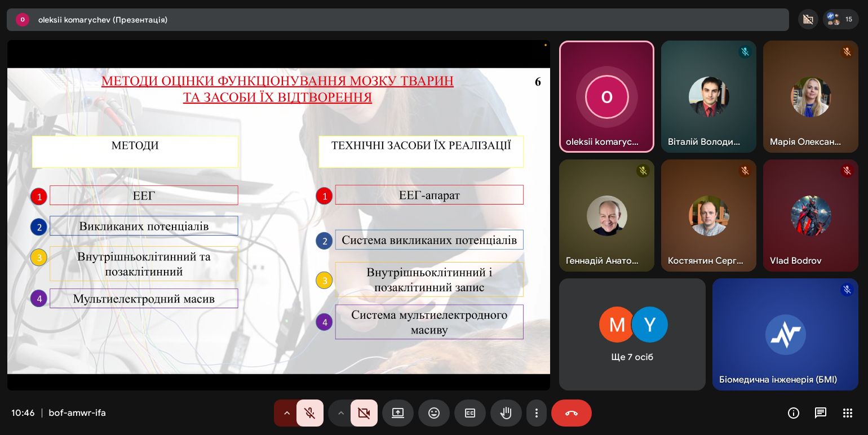Turn on the microphone
The height and width of the screenshot is (435, 868).
[x=309, y=413]
